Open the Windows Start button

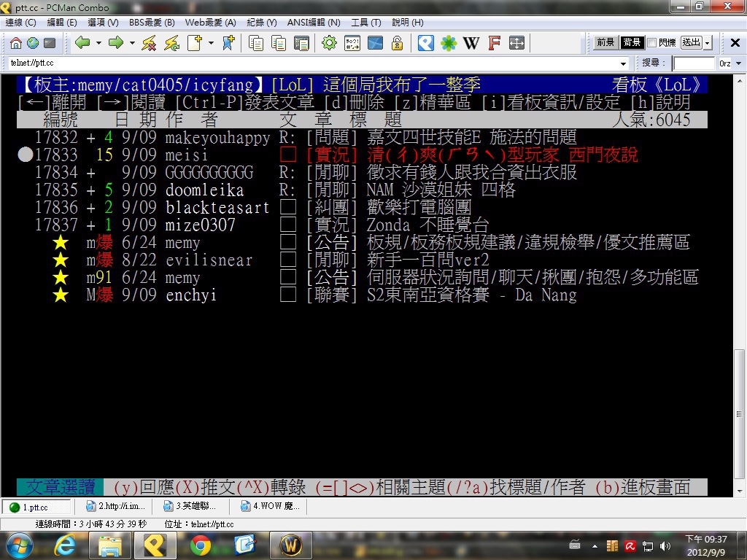[x=18, y=545]
